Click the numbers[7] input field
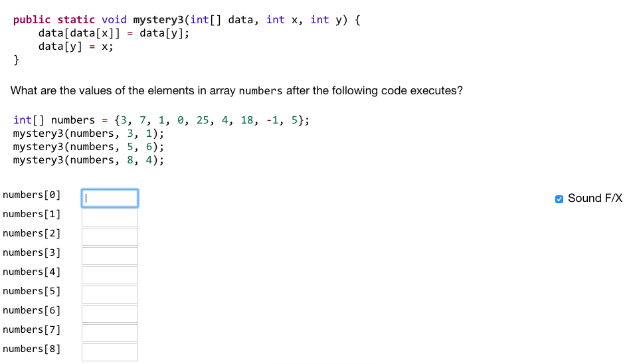 [x=110, y=333]
